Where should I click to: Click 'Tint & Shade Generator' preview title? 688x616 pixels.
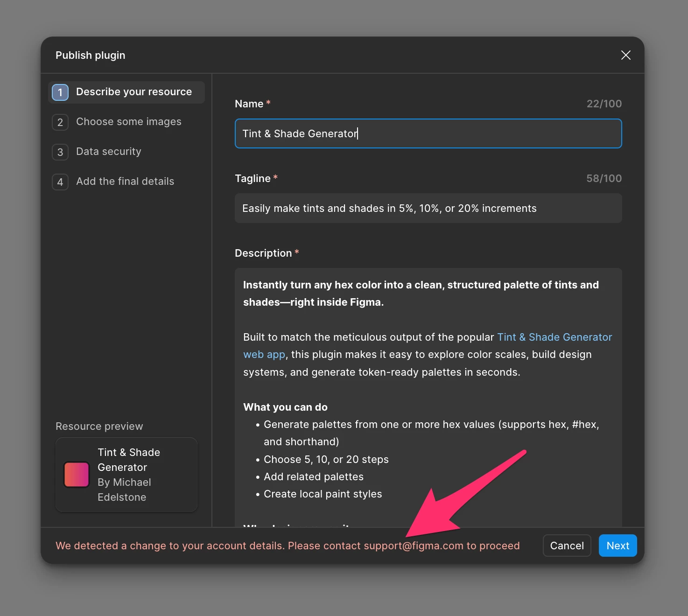tap(129, 460)
